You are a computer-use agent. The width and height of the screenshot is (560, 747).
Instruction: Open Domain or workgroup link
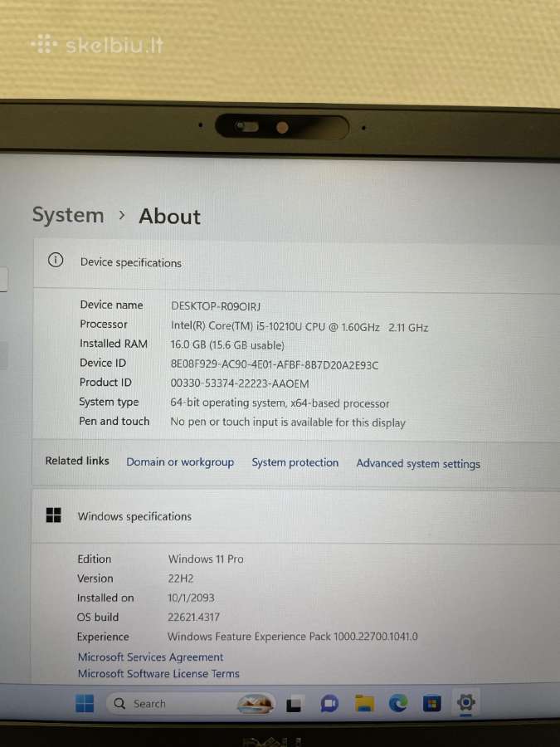[x=180, y=462]
